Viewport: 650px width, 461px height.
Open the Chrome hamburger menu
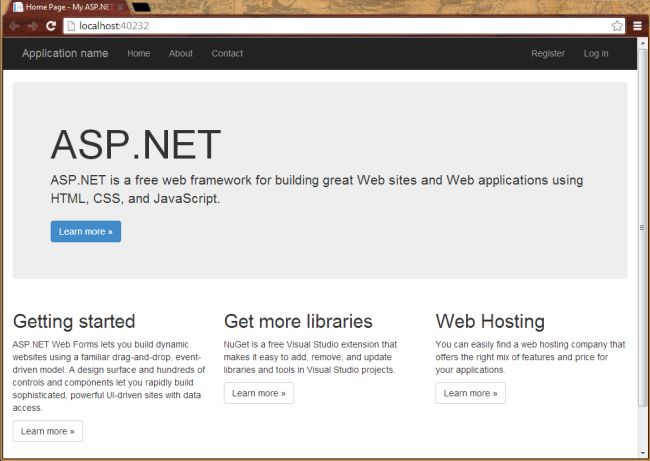click(638, 26)
